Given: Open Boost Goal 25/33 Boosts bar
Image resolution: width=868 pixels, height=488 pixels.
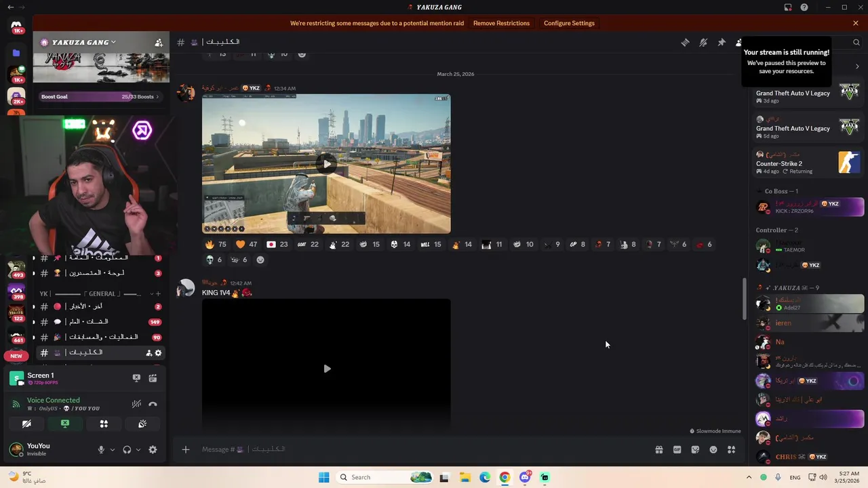Looking at the screenshot, I should 100,96.
